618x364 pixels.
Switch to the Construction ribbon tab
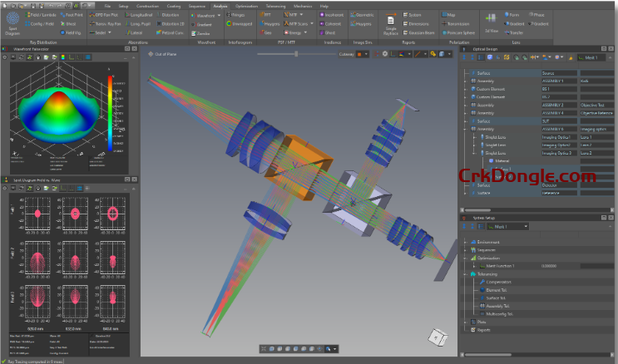[x=147, y=6]
